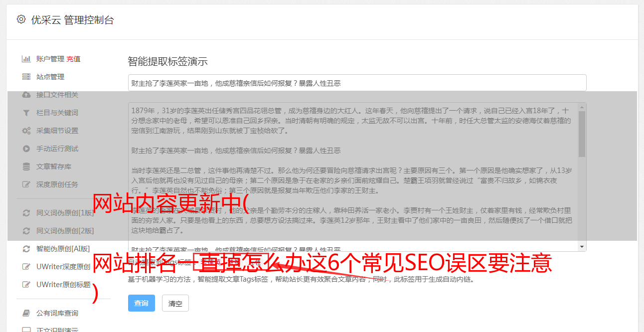Click the 清空 clear button

tap(175, 303)
